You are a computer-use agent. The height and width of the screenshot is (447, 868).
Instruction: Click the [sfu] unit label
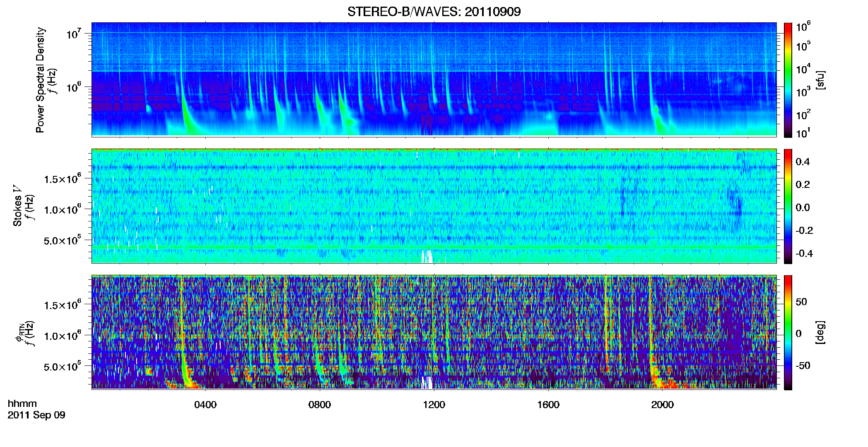click(x=820, y=80)
